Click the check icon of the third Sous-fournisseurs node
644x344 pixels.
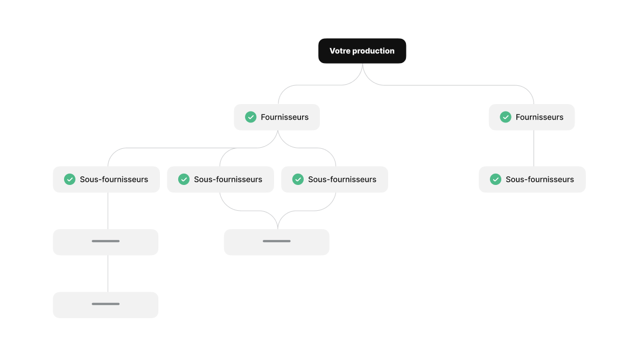coord(298,180)
